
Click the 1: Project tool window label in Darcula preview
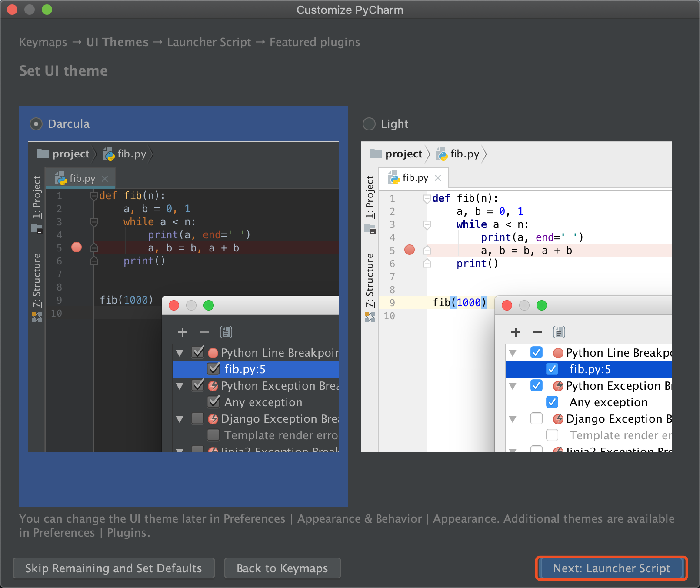pos(37,197)
